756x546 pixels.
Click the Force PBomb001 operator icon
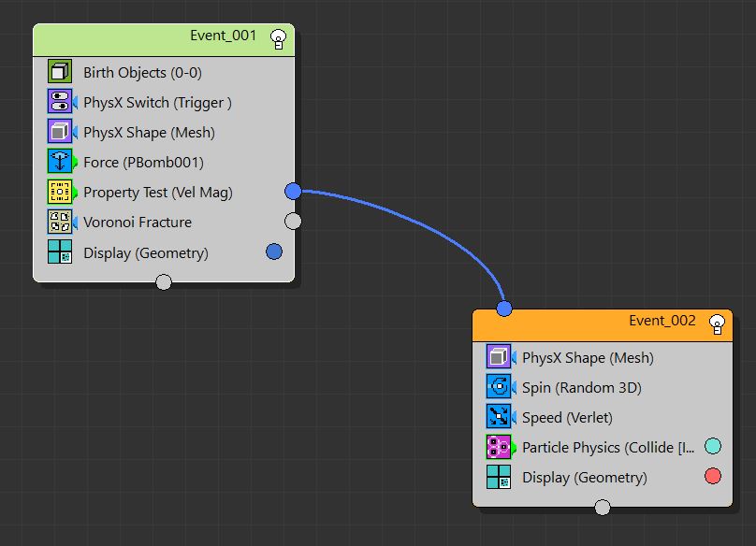60,162
